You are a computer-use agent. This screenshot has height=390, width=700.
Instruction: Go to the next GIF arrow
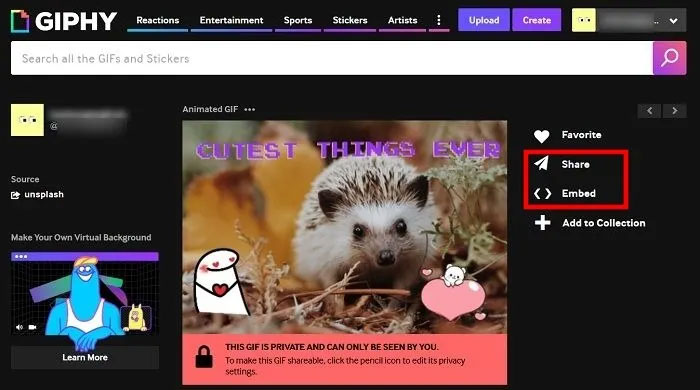coord(675,111)
